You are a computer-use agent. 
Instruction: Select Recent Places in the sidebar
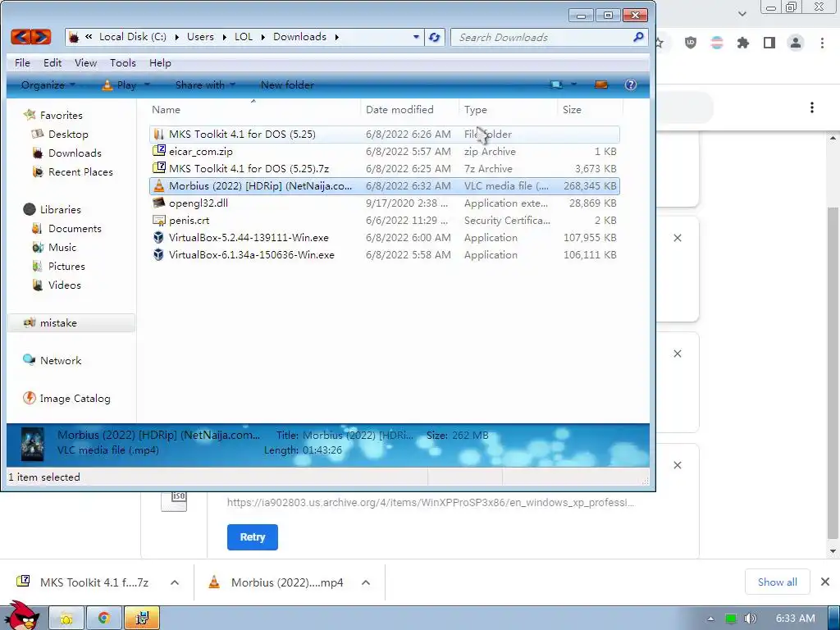click(x=80, y=172)
